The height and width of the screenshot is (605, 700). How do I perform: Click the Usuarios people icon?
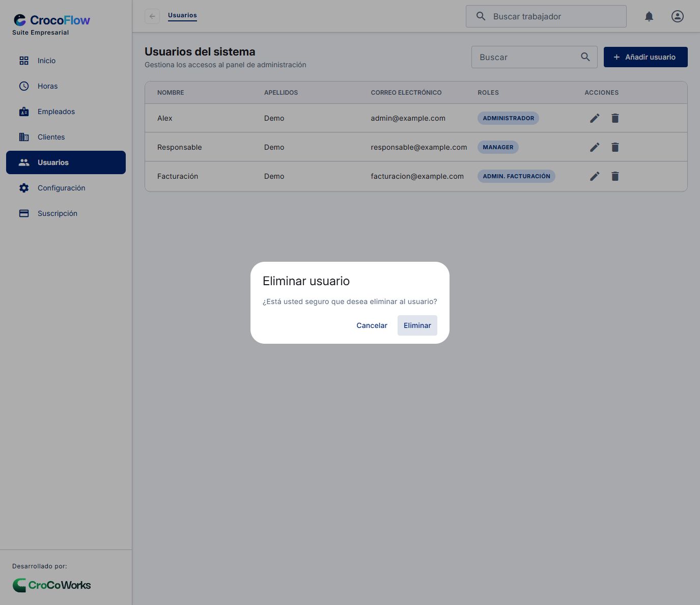[x=24, y=162]
